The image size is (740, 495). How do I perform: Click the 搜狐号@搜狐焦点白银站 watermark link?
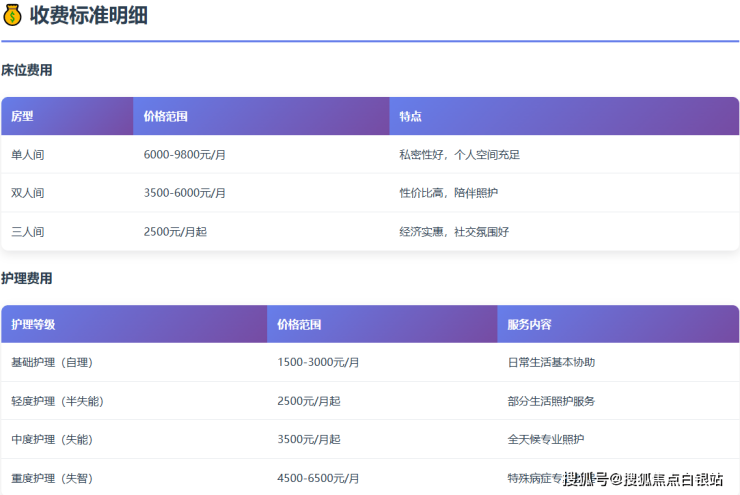click(x=643, y=480)
